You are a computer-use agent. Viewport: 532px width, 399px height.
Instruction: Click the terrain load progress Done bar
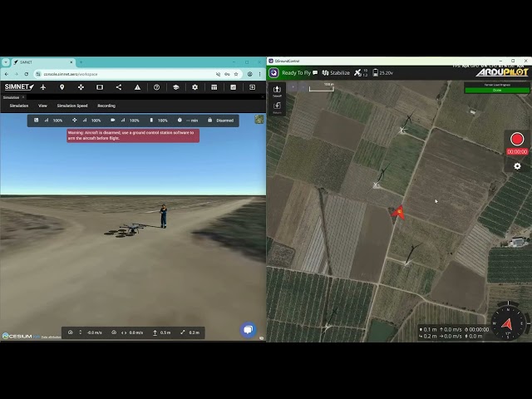point(497,91)
